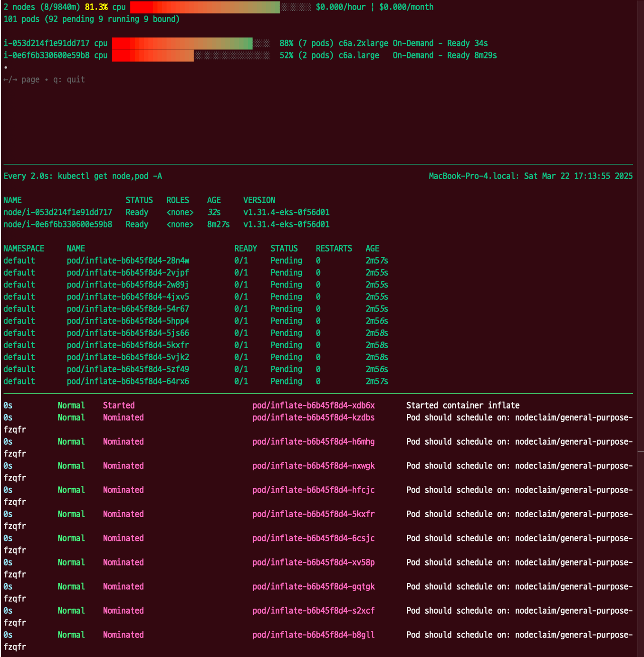Click the RESTARTS column header

tap(334, 249)
